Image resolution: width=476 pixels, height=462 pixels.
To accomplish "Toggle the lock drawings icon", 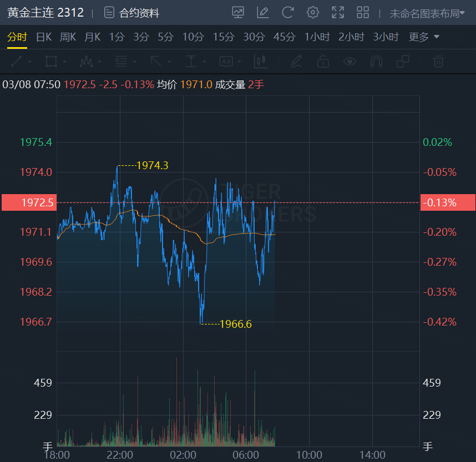I will pyautogui.click(x=323, y=61).
